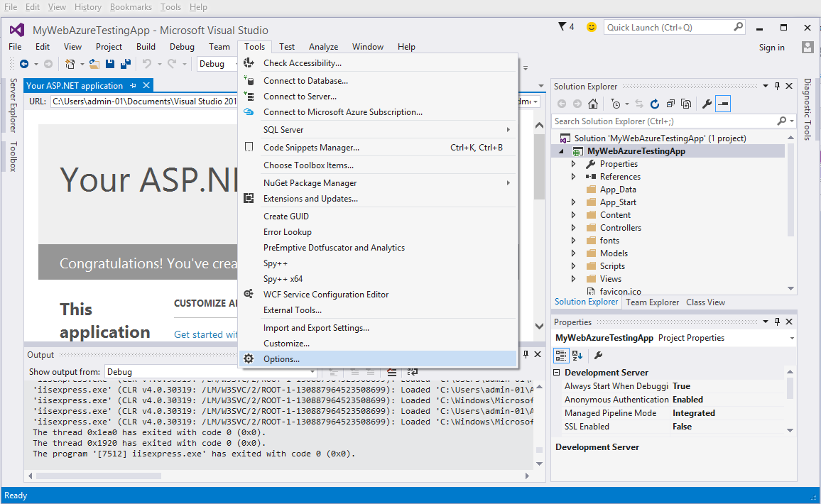Toggle Word Wrap in the Output toolbar
The width and height of the screenshot is (821, 504).
(x=413, y=372)
